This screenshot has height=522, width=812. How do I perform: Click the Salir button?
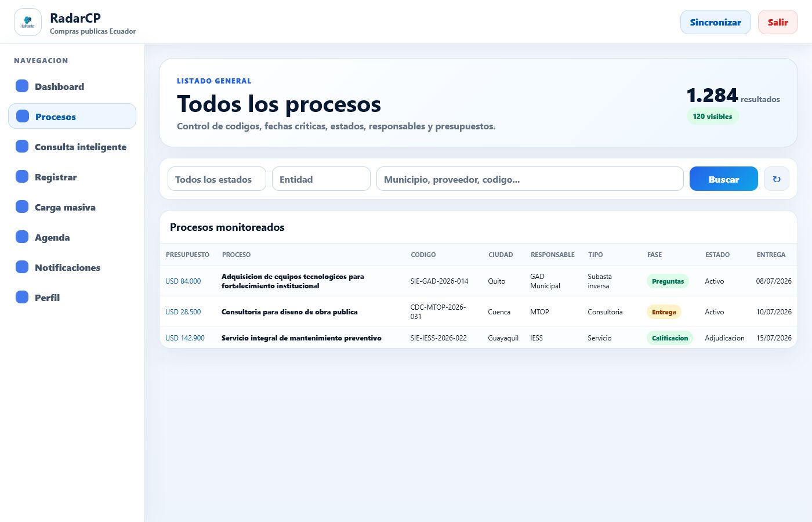point(778,22)
